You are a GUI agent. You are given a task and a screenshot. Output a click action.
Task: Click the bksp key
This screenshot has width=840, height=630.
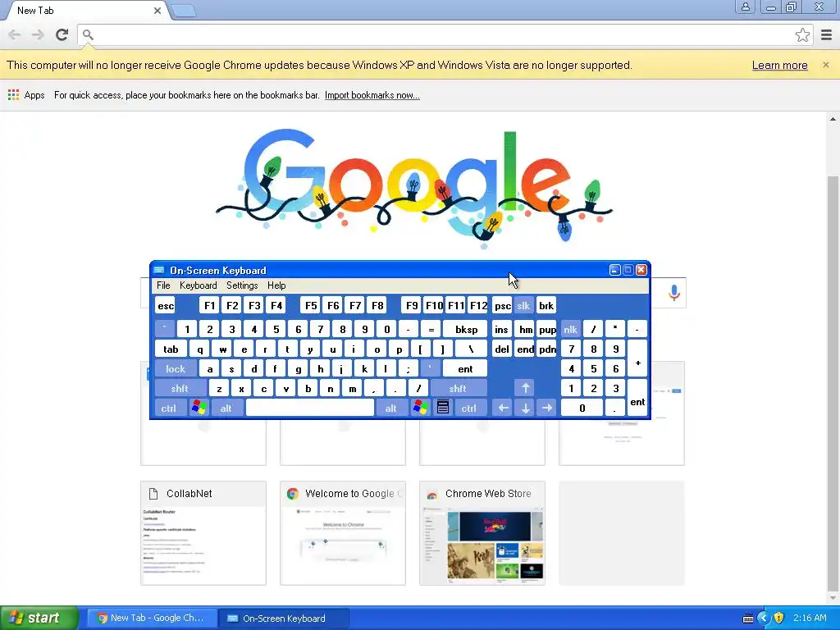(x=466, y=329)
